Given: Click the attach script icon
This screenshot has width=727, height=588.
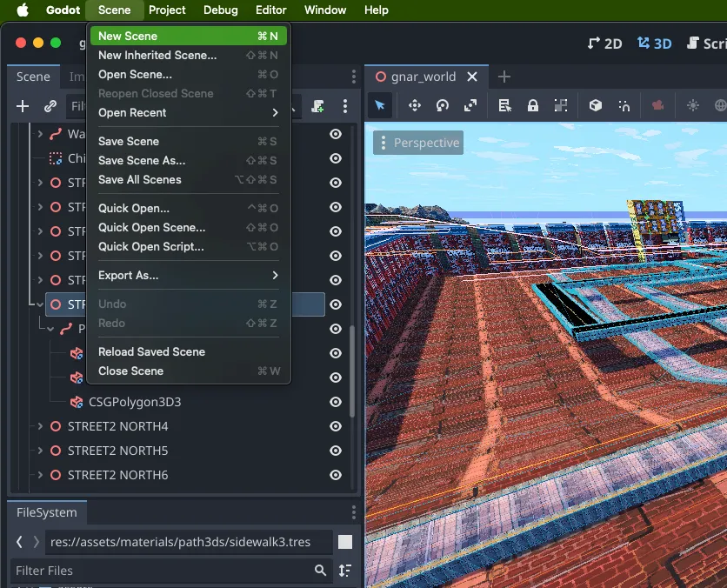Looking at the screenshot, I should point(317,106).
